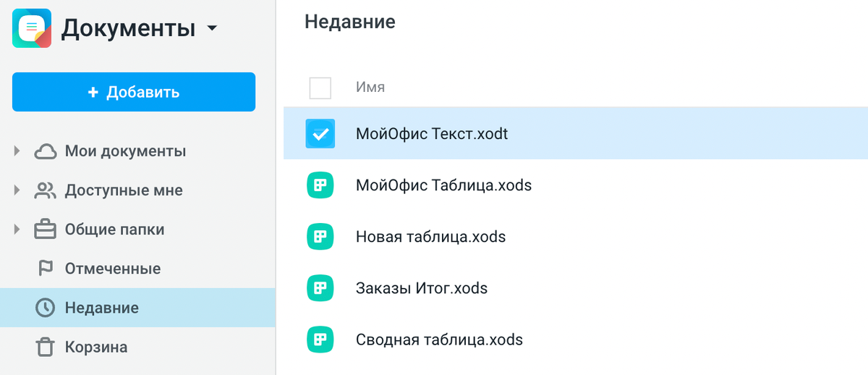Click spreadsheet icon for Заказы Итог.xods
The image size is (868, 375).
click(x=320, y=288)
